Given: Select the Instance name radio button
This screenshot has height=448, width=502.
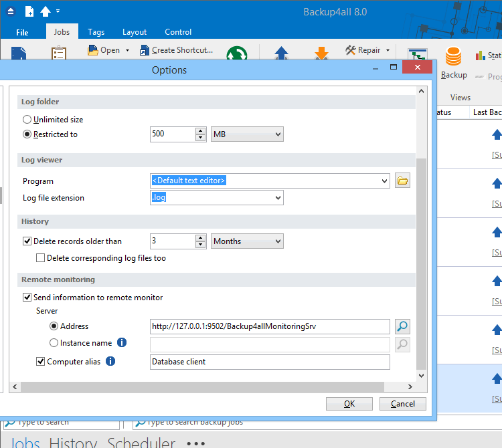Looking at the screenshot, I should pos(54,343).
